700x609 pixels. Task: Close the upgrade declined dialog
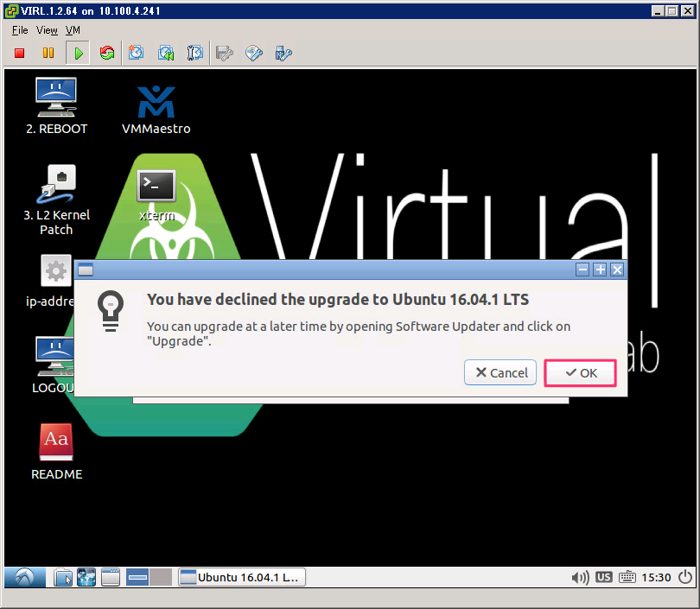pos(617,270)
